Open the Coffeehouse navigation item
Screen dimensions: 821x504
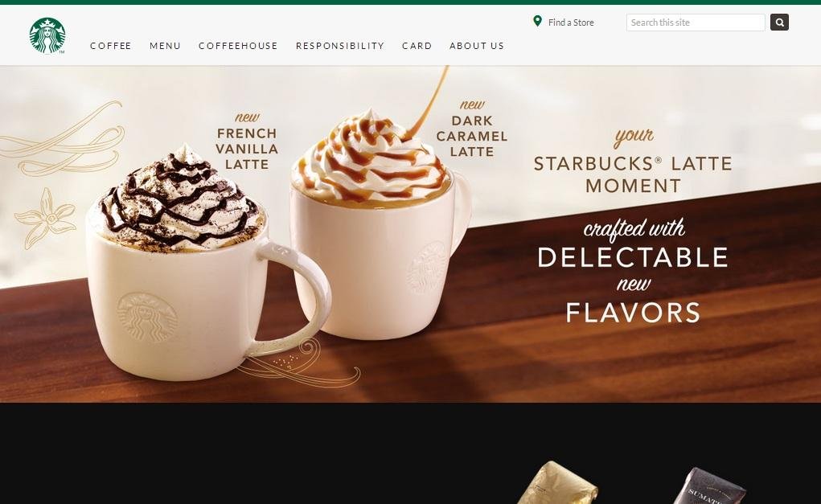[238, 46]
